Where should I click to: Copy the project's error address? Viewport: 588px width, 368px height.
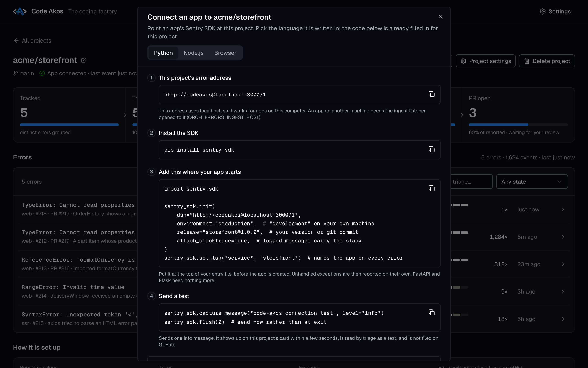tap(431, 94)
